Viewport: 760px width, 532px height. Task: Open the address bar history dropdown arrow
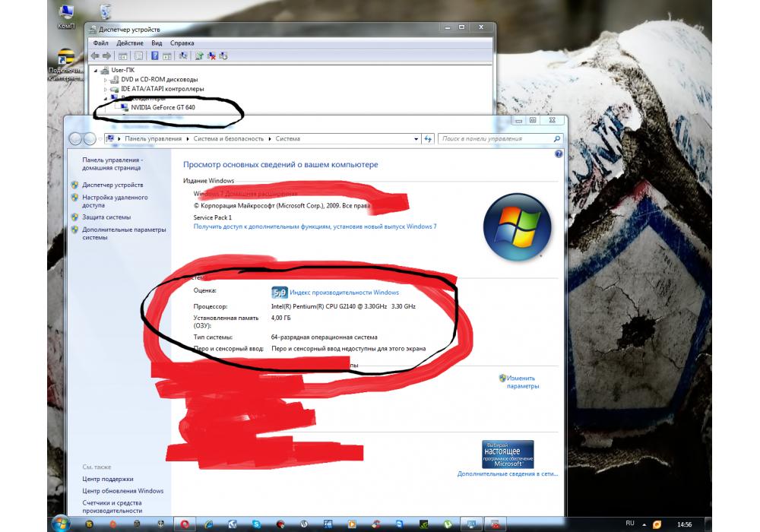(416, 139)
